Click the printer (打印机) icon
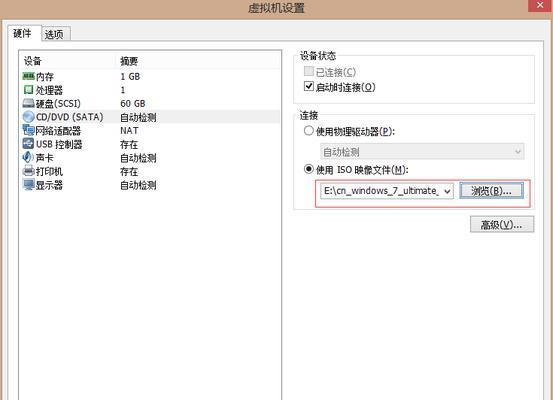The height and width of the screenshot is (400, 553). tap(28, 171)
